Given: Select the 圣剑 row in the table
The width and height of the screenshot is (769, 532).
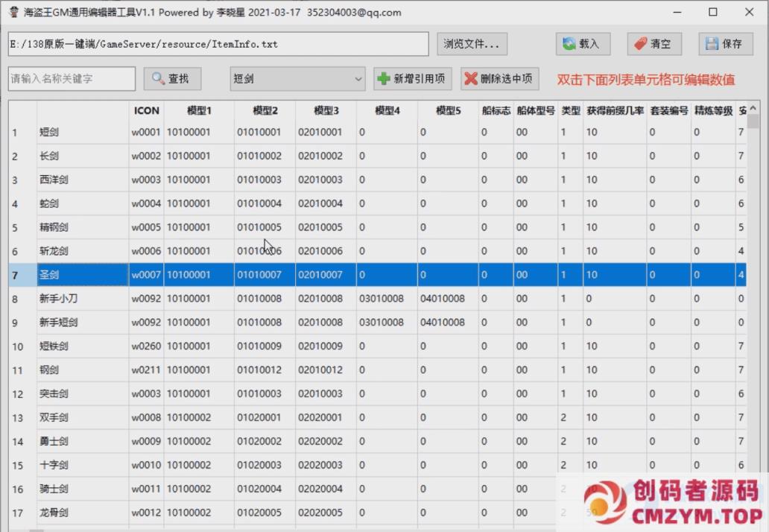Looking at the screenshot, I should click(x=82, y=274).
